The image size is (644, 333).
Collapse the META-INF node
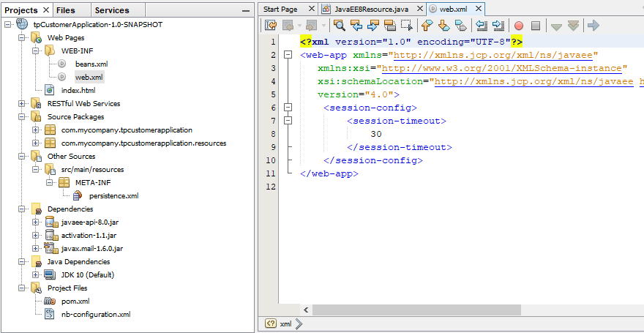pyautogui.click(x=50, y=183)
